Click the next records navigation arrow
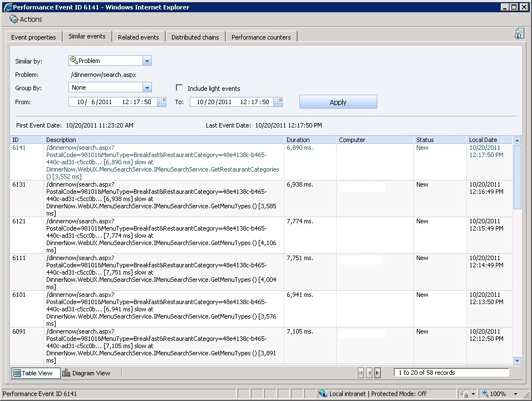This screenshot has width=532, height=401. [378, 372]
